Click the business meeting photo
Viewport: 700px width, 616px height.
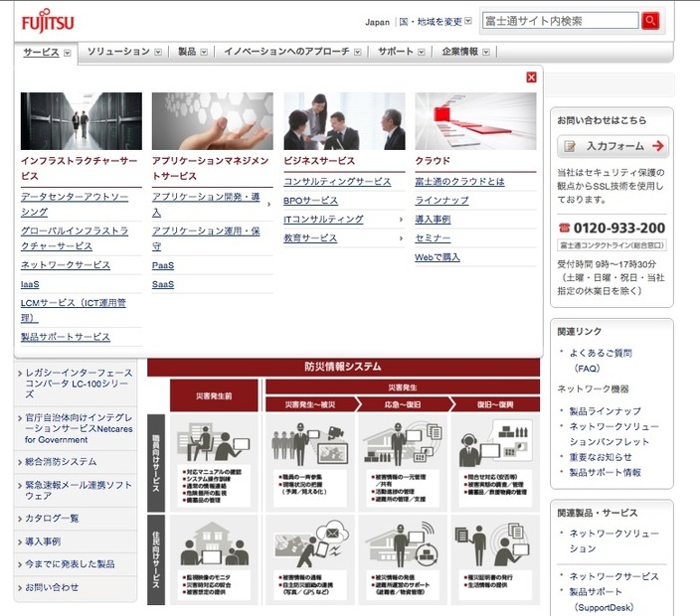pyautogui.click(x=344, y=121)
